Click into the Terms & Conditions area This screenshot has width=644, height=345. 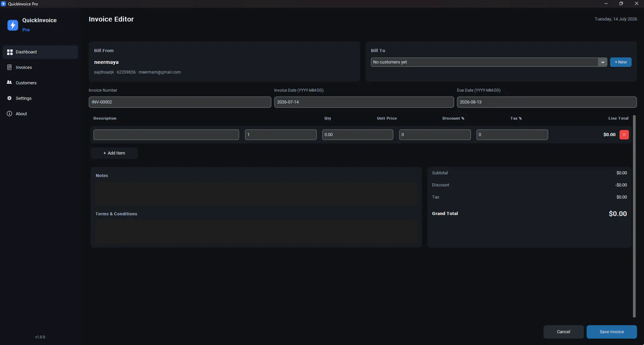pos(256,232)
